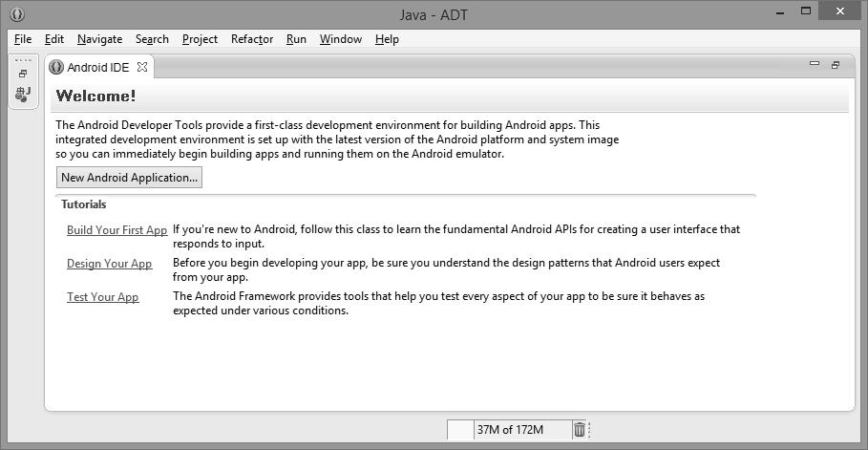Select the Android IDE tab
The height and width of the screenshot is (450, 868).
tap(97, 68)
